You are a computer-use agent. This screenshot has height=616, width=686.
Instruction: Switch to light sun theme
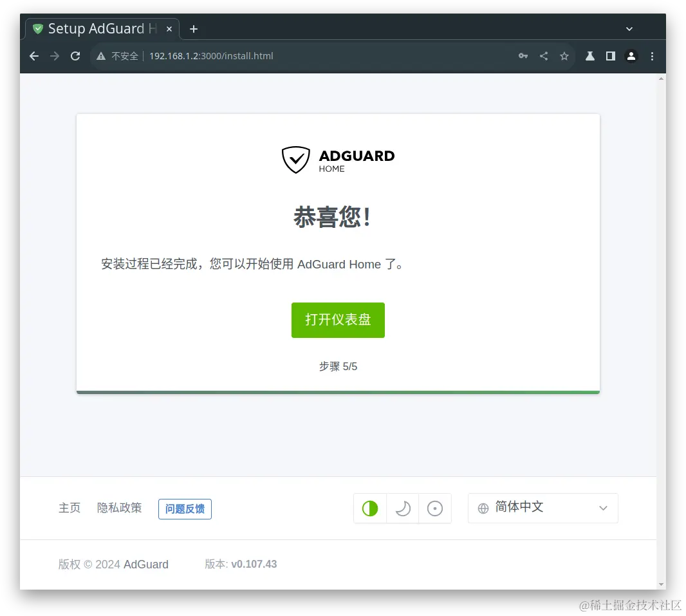tap(435, 509)
